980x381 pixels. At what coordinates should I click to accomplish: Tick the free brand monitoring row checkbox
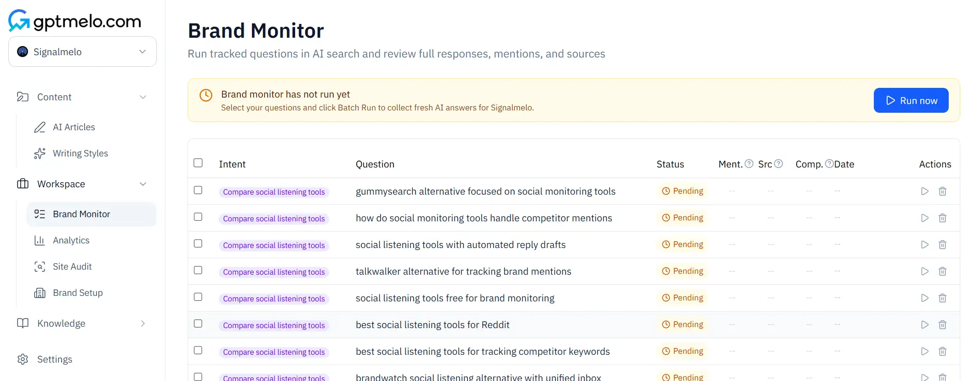(198, 297)
